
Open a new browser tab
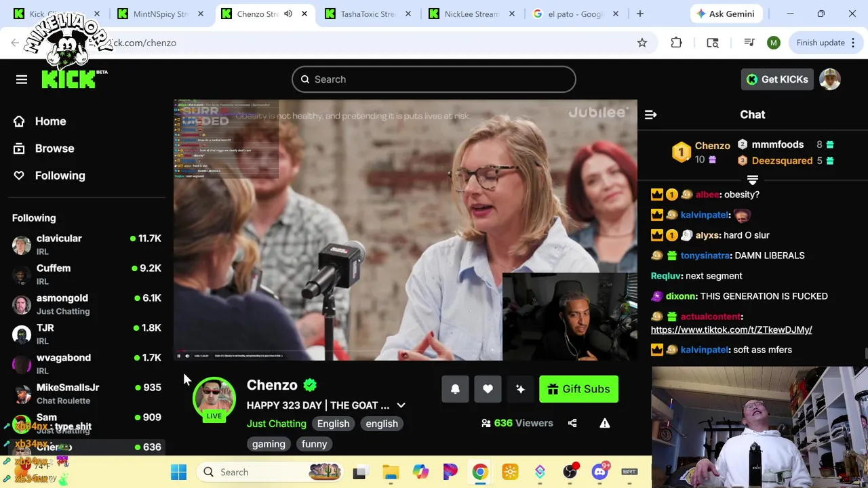point(639,14)
